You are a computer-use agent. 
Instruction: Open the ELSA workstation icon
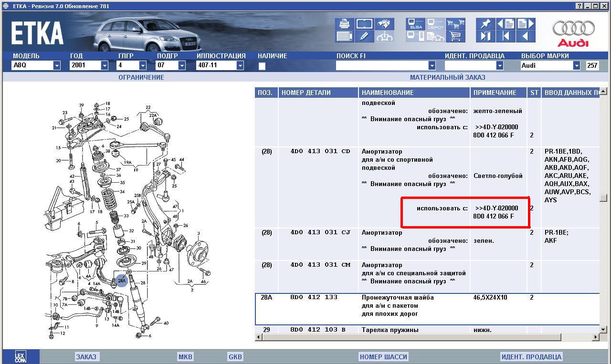tap(415, 24)
